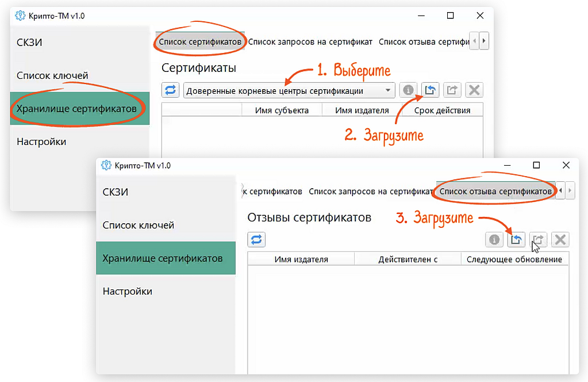
Task: Click export icon in the Сертификаты toolbar
Action: [452, 90]
